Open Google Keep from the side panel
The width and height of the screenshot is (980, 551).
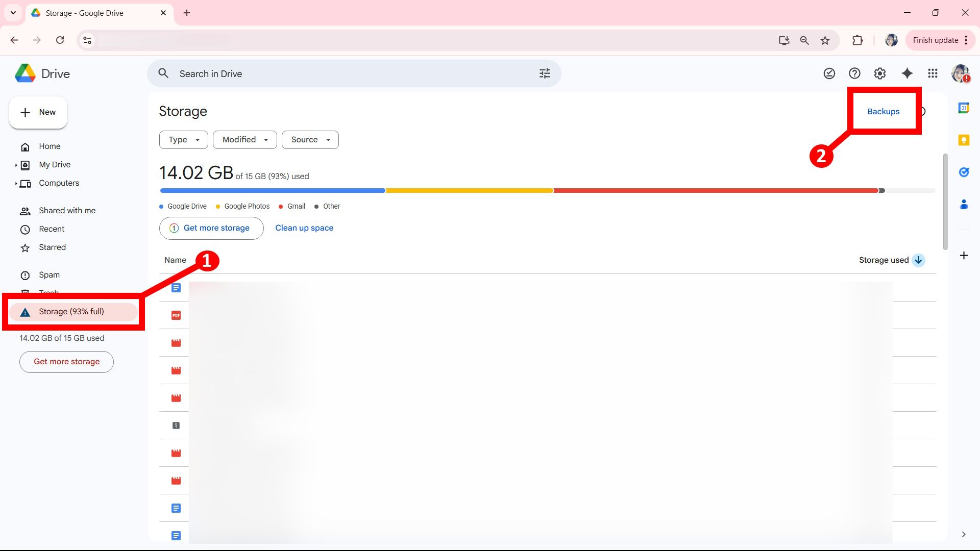pyautogui.click(x=964, y=140)
